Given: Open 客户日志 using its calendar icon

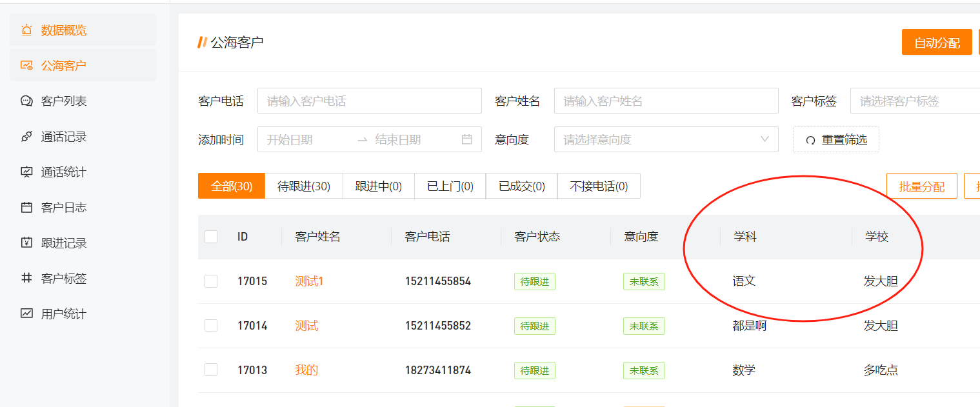Looking at the screenshot, I should pyautogui.click(x=26, y=207).
